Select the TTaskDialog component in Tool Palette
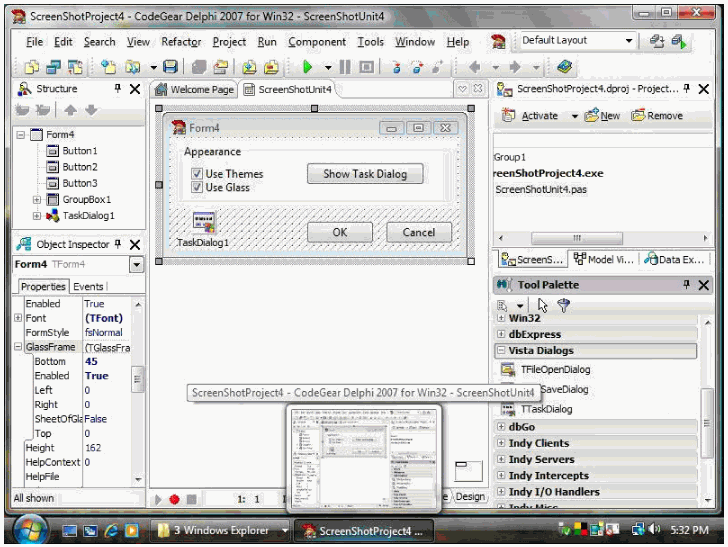728x547 pixels. click(546, 409)
